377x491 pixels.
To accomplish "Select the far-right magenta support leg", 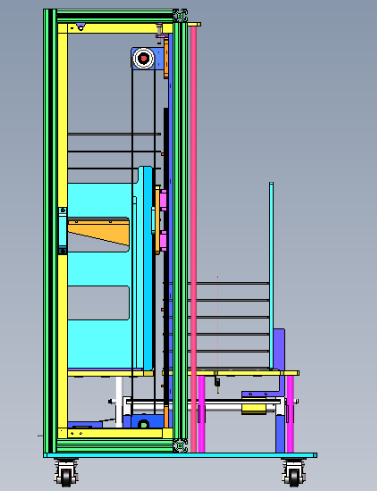I will 290,414.
